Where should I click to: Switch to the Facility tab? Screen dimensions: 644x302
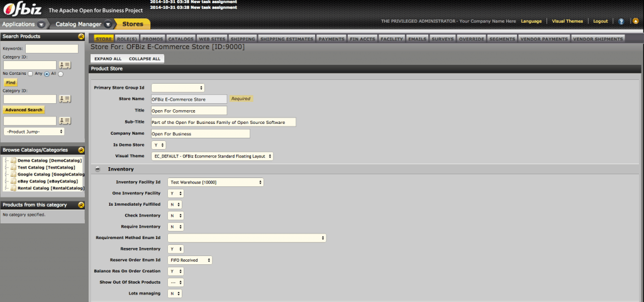392,39
